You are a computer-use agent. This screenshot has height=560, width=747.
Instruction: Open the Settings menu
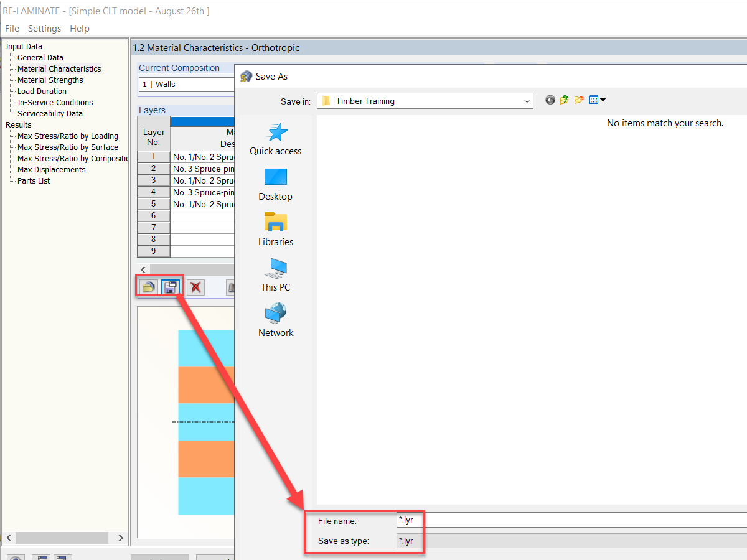44,29
